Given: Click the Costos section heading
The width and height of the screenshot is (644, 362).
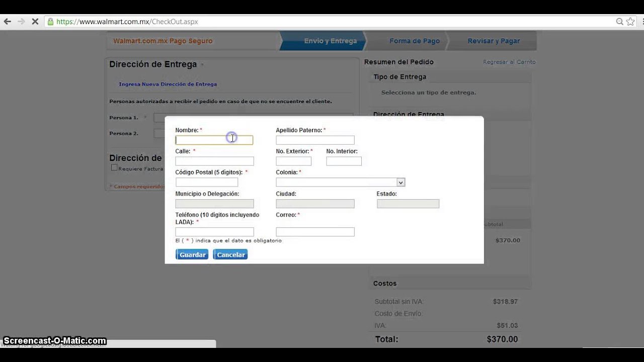Looking at the screenshot, I should click(385, 284).
